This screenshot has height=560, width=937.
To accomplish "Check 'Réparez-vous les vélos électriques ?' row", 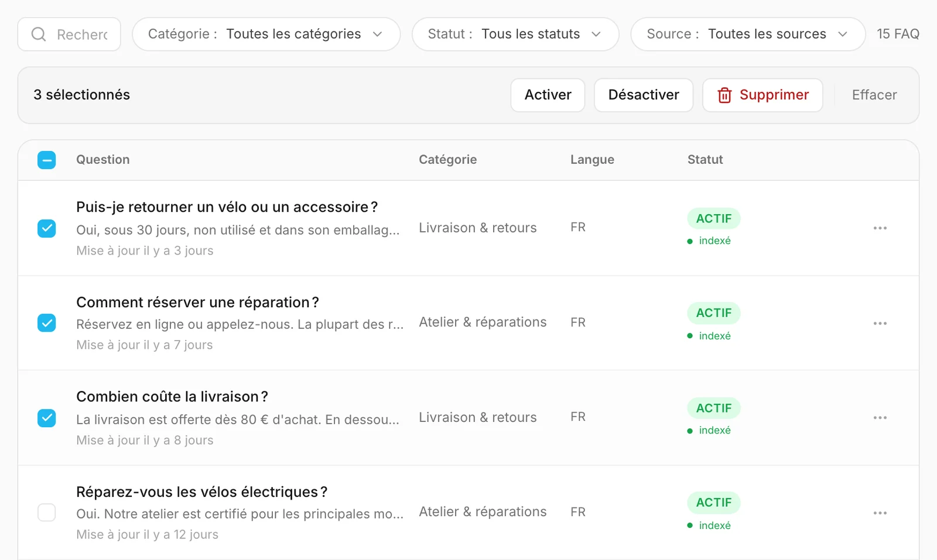I will point(47,513).
